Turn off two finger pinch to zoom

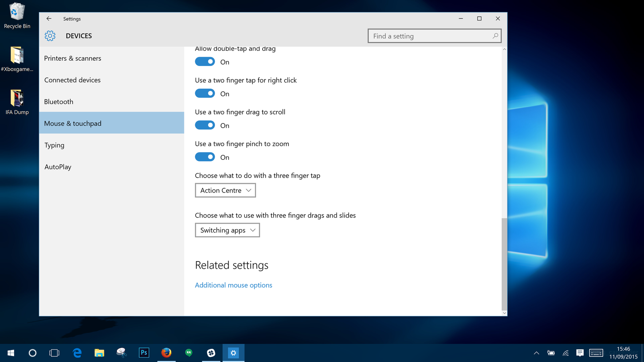coord(205,157)
